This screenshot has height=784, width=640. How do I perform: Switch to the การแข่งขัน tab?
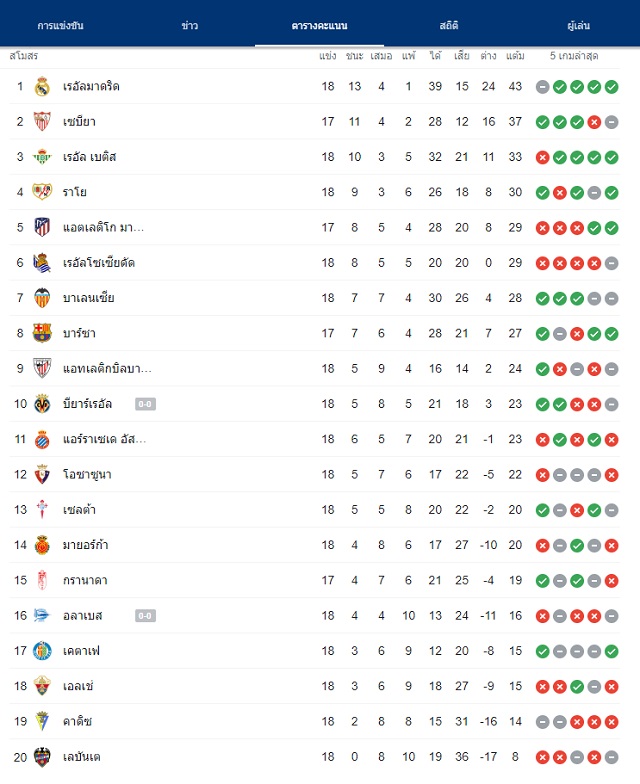tap(60, 26)
